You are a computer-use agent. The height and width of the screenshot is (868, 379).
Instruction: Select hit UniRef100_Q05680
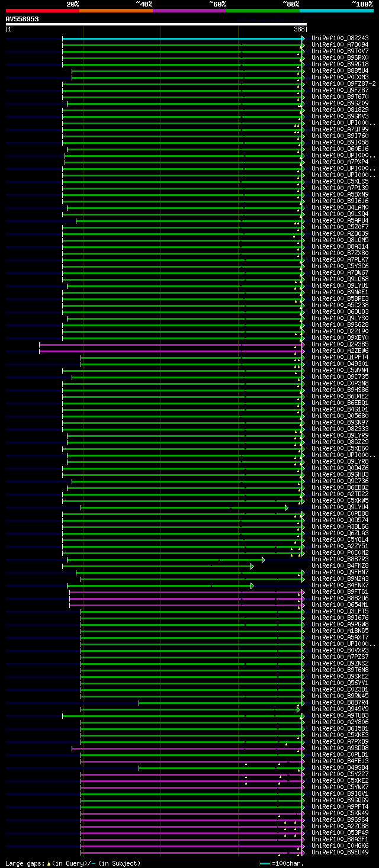point(340,416)
